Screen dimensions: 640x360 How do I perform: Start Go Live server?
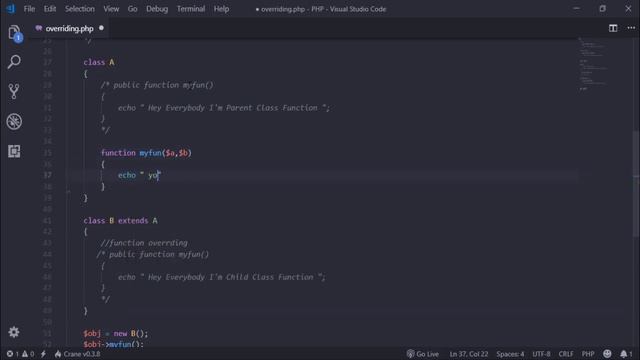(422, 354)
